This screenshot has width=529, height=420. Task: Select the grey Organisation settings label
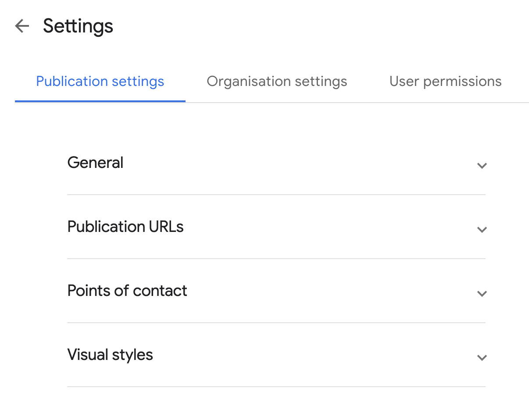click(277, 82)
